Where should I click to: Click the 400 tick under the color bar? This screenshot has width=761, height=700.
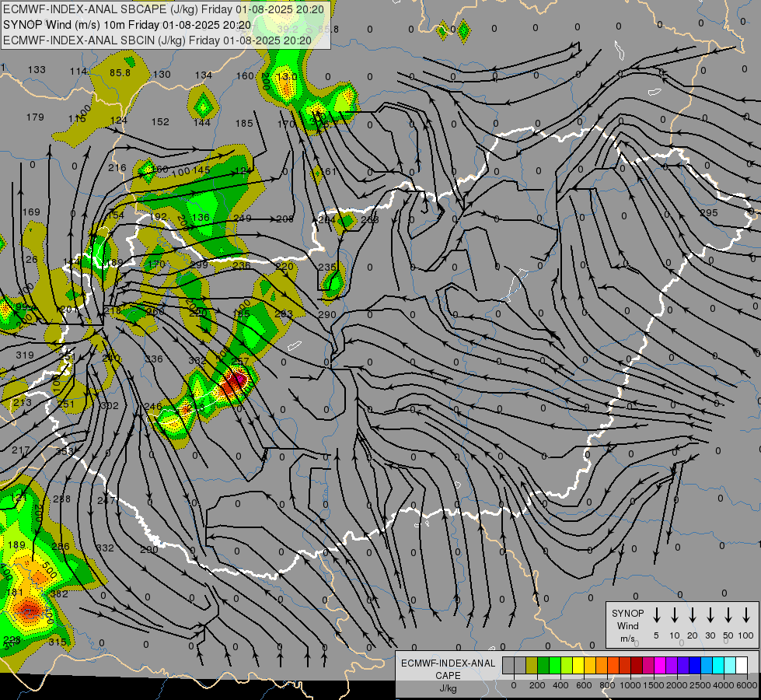coord(560,685)
